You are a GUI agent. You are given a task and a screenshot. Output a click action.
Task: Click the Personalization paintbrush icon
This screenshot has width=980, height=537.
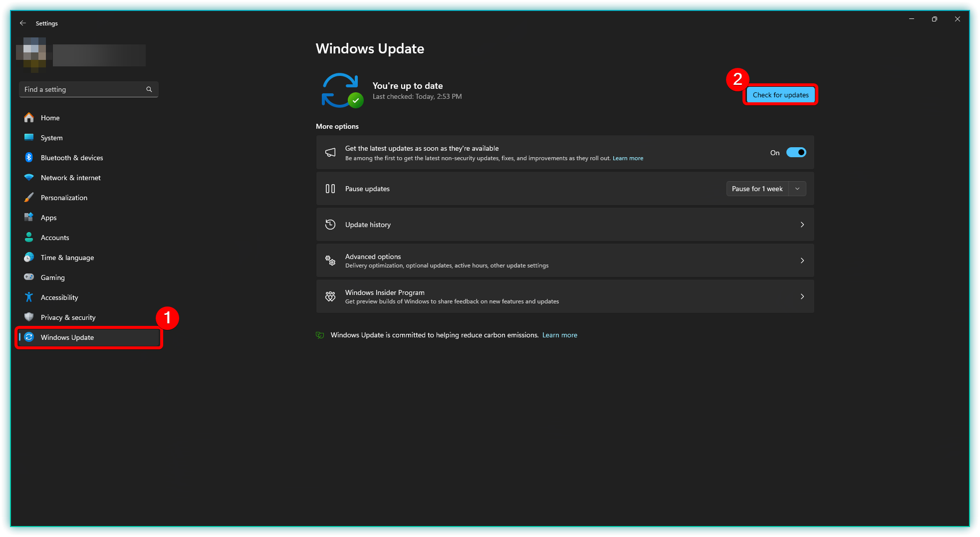click(29, 197)
